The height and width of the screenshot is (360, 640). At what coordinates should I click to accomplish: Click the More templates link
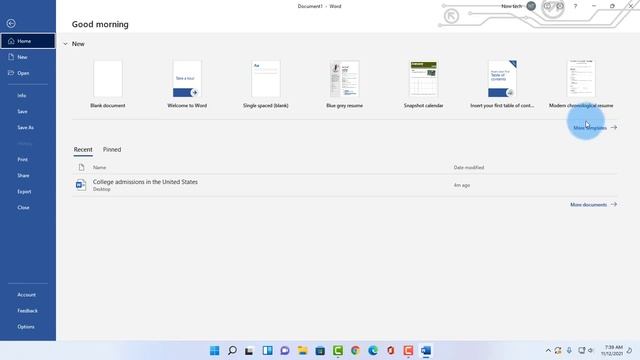(x=595, y=128)
